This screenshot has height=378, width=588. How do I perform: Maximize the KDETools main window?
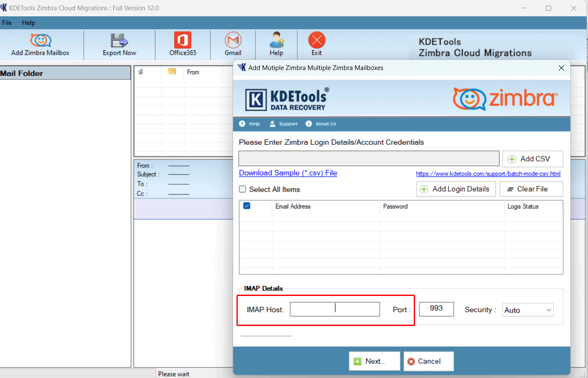[x=549, y=8]
